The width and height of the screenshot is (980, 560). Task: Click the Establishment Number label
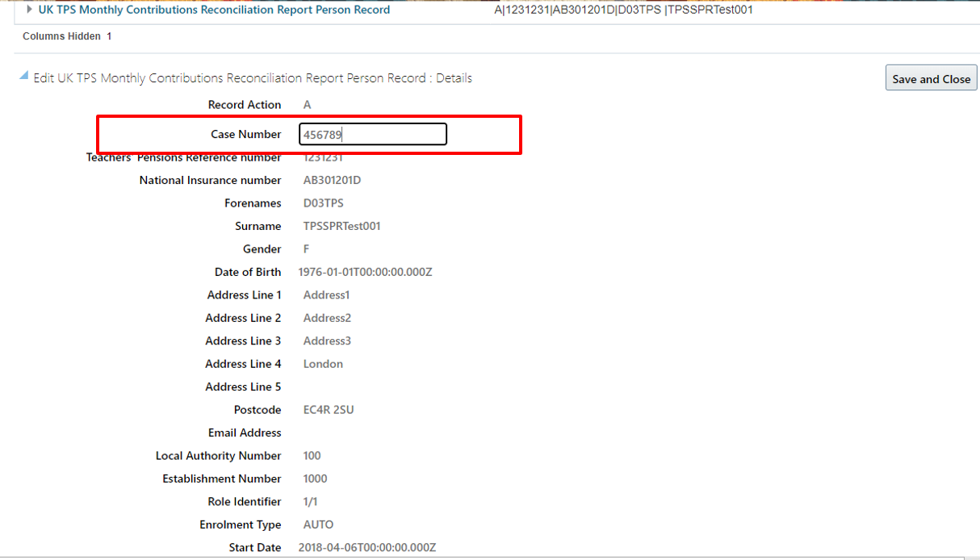pyautogui.click(x=222, y=479)
